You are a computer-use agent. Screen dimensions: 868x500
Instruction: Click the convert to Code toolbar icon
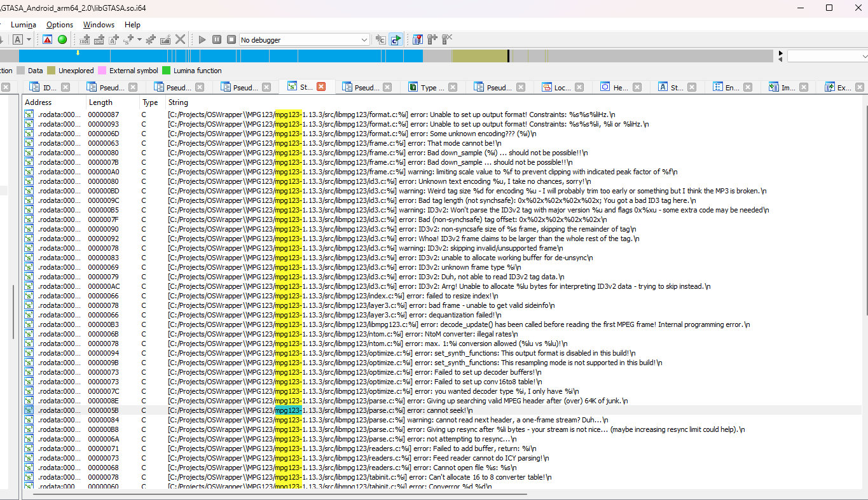point(85,39)
